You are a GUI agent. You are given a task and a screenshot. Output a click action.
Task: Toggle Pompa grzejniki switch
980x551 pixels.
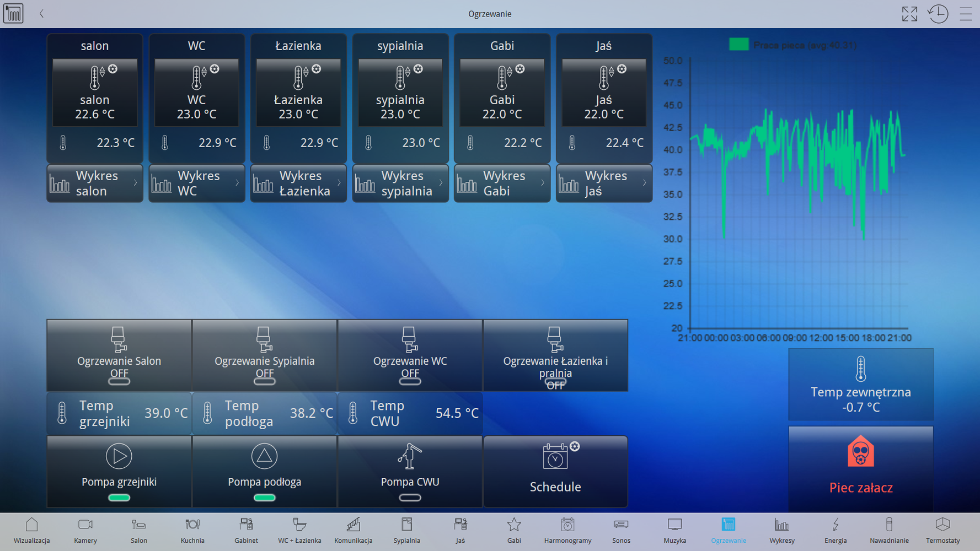[119, 498]
